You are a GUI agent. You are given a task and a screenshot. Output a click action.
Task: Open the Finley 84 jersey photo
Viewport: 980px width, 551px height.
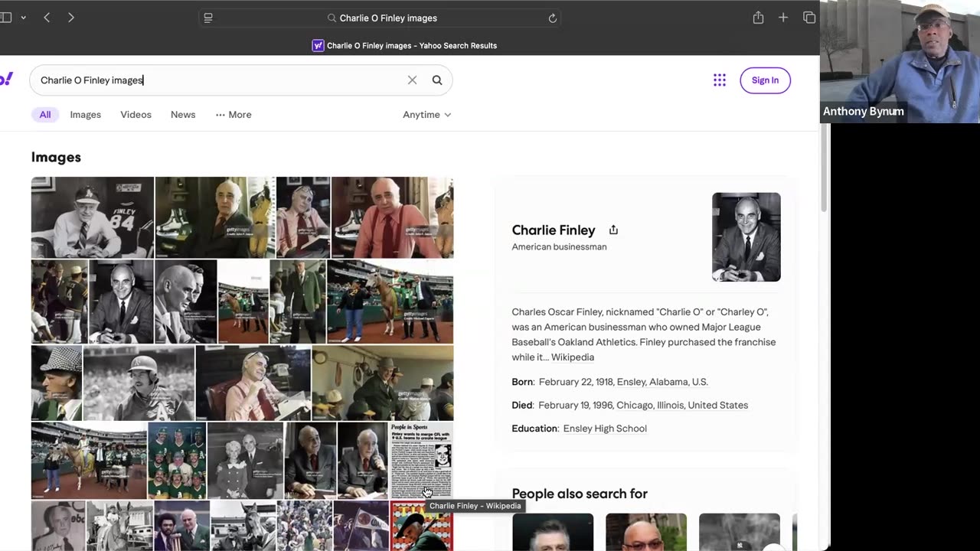(x=93, y=217)
